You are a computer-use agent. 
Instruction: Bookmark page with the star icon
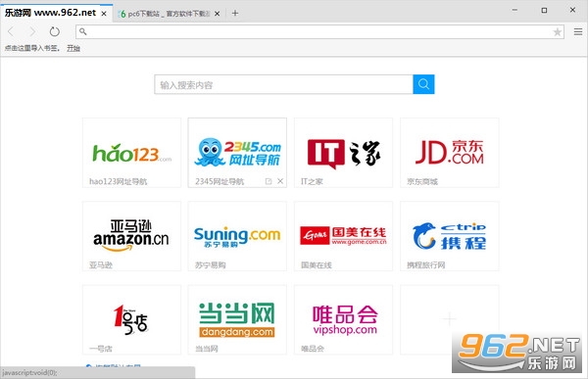click(558, 32)
